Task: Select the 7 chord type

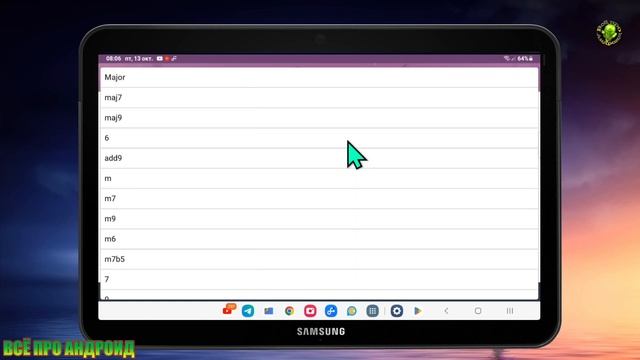Action: tap(319, 279)
